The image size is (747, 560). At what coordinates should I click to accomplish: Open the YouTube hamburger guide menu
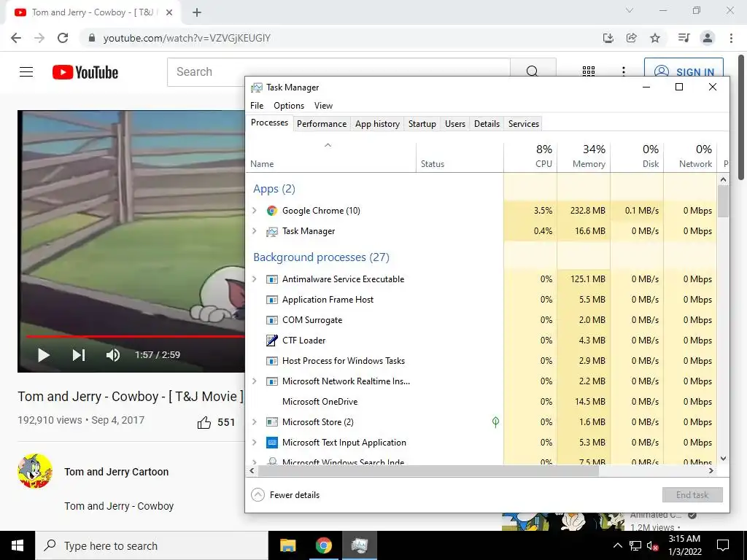26,72
